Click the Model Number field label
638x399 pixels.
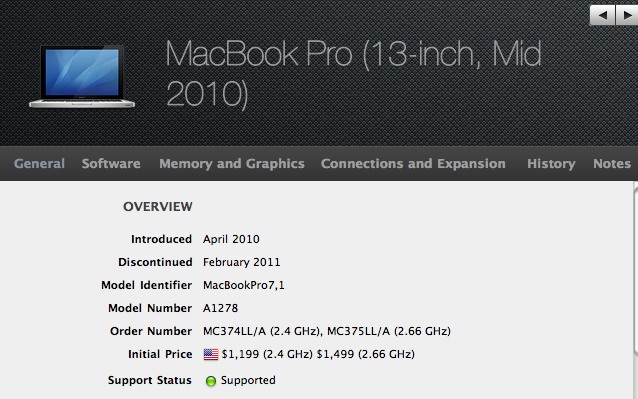tap(150, 308)
